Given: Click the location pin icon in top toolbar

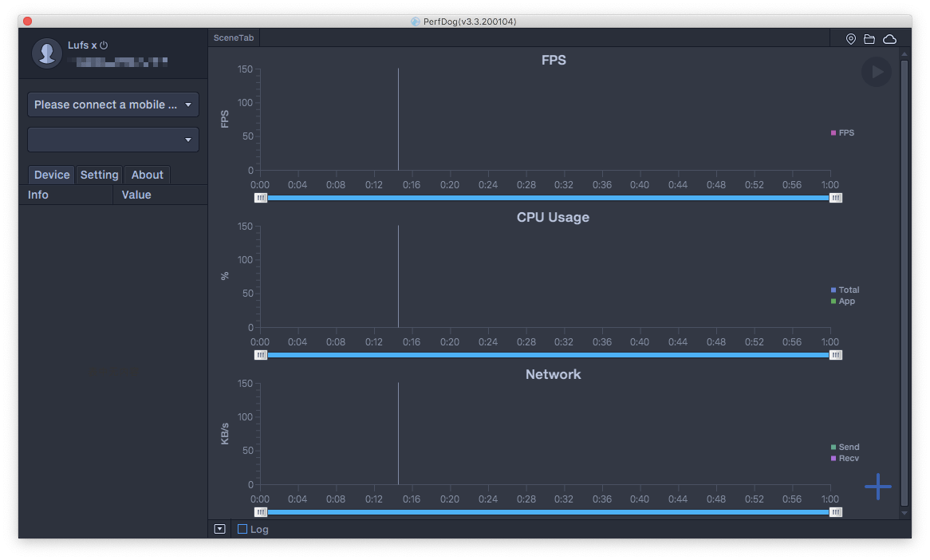Looking at the screenshot, I should tap(851, 39).
